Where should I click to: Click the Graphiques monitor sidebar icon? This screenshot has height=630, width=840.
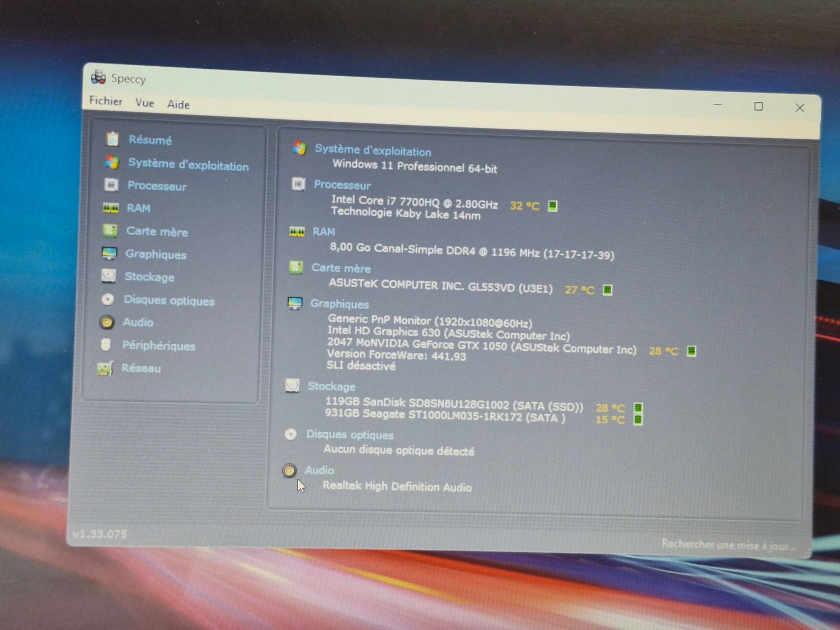pos(109,254)
